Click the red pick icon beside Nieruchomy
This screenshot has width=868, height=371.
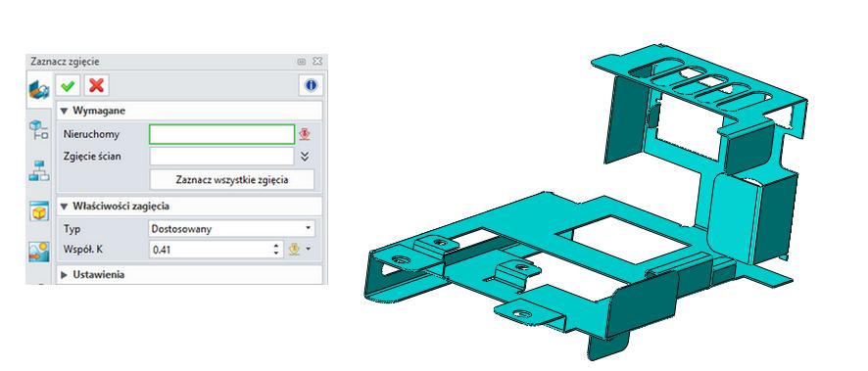click(304, 134)
